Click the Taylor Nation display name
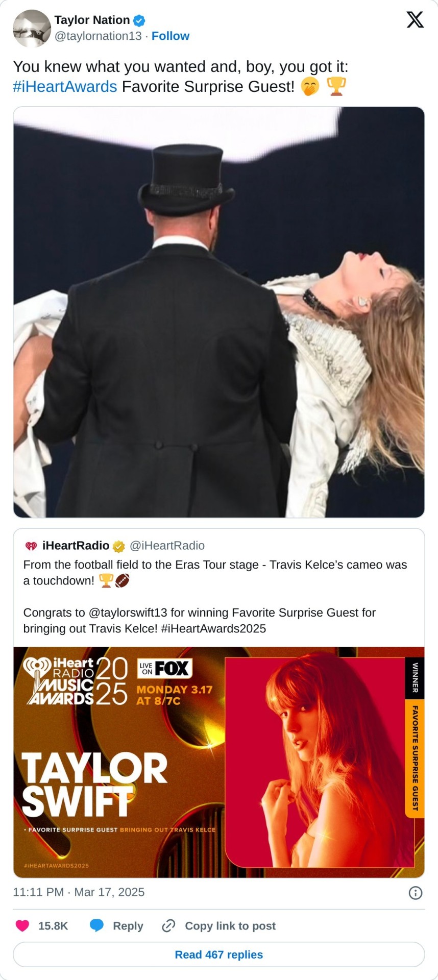This screenshot has width=438, height=980. tap(92, 20)
